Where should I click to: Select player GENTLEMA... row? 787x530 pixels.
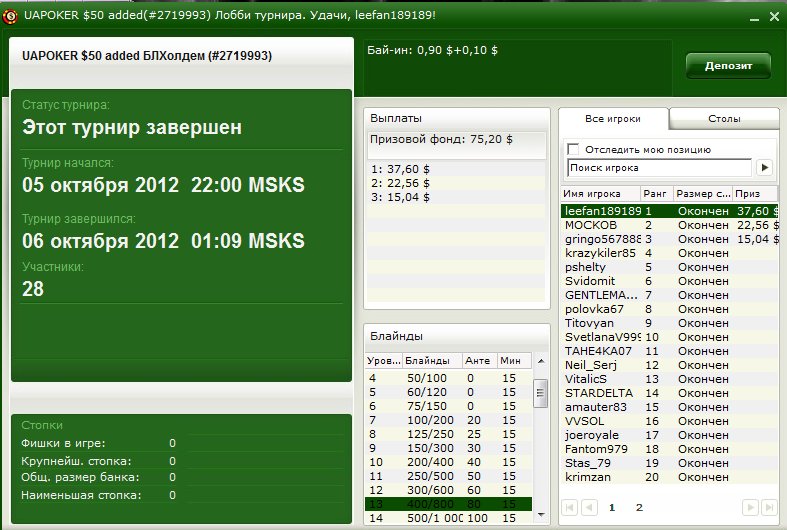670,295
